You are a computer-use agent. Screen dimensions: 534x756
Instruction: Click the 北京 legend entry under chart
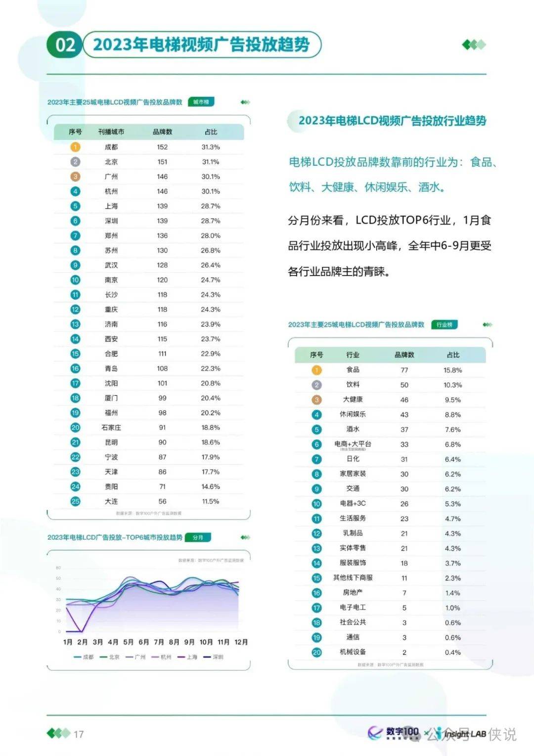pyautogui.click(x=110, y=657)
